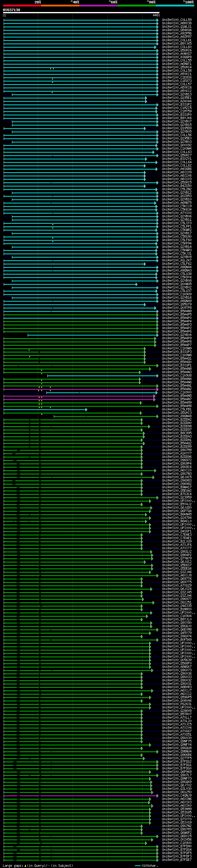Click the orange ~40% identity legend band
This screenshot has height=868, width=197.
[x=60, y=6]
